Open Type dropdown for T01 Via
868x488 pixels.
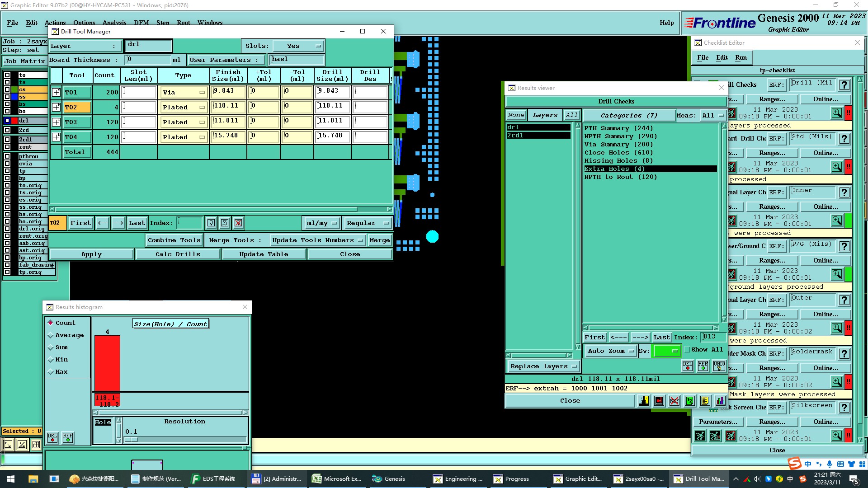pos(184,92)
